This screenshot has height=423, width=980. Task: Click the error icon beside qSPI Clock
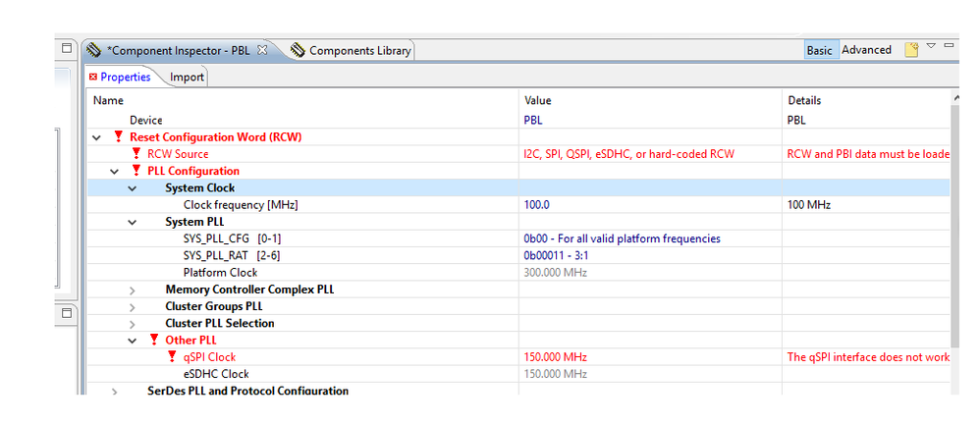pyautogui.click(x=172, y=356)
